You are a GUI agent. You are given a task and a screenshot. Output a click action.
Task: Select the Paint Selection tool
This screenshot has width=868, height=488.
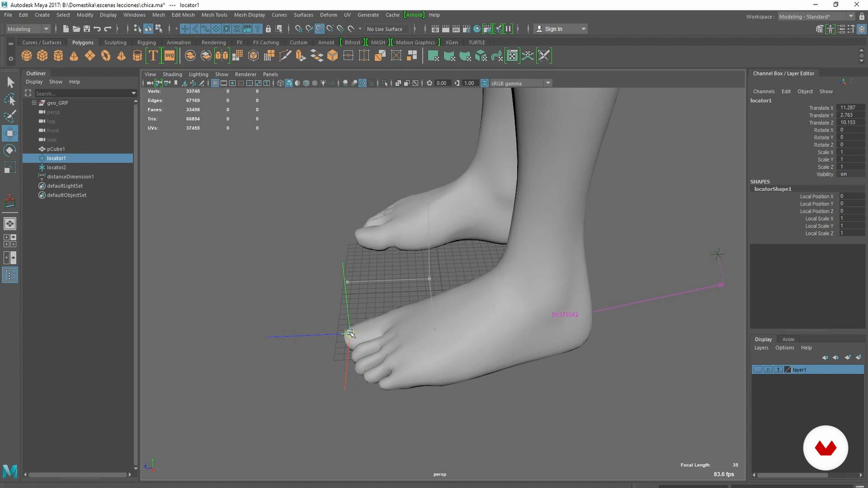point(10,116)
